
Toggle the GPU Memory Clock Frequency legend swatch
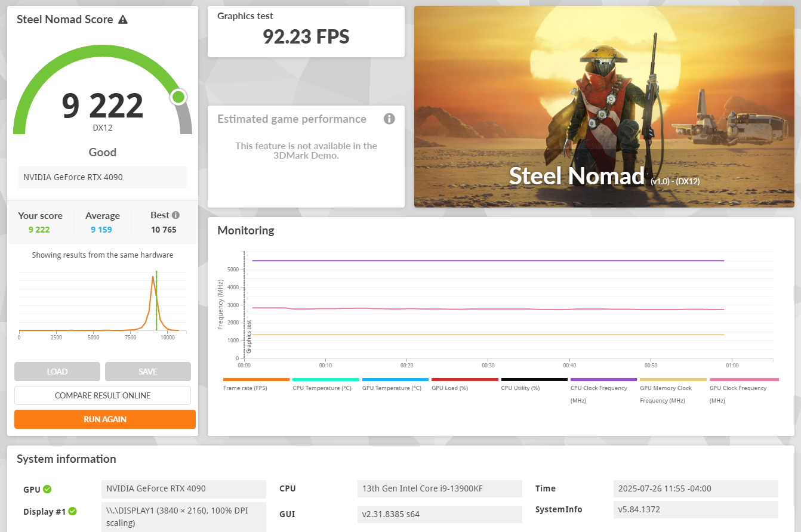click(x=673, y=379)
